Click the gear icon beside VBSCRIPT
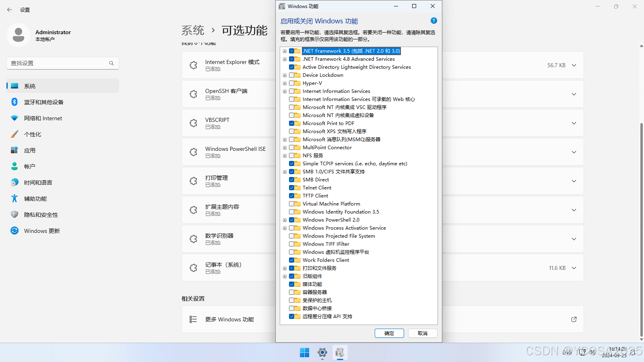The width and height of the screenshot is (644, 362). point(193,123)
